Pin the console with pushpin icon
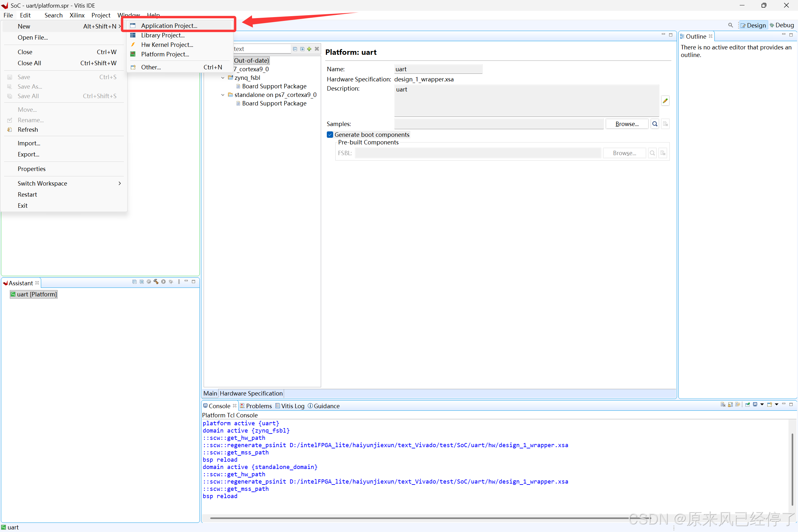Image resolution: width=798 pixels, height=532 pixels. click(x=747, y=404)
